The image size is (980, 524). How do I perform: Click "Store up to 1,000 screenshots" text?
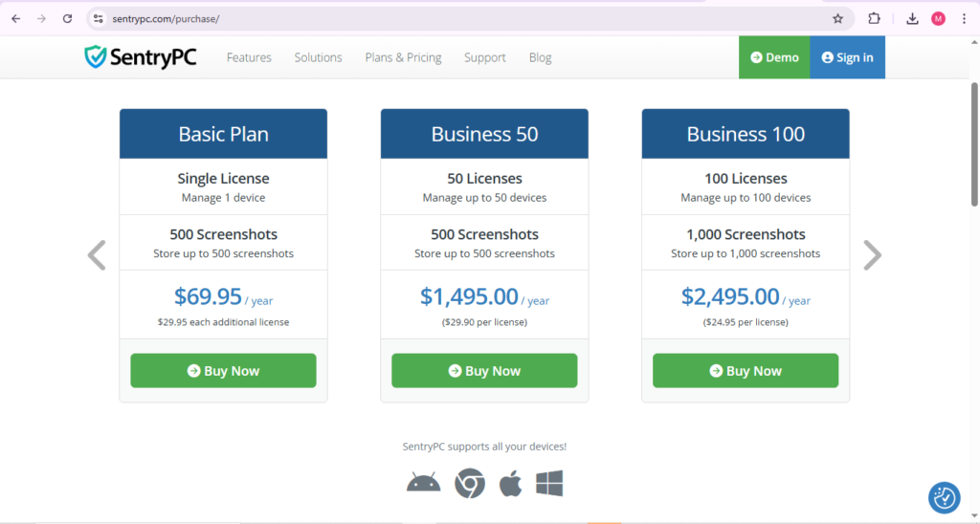click(x=746, y=253)
